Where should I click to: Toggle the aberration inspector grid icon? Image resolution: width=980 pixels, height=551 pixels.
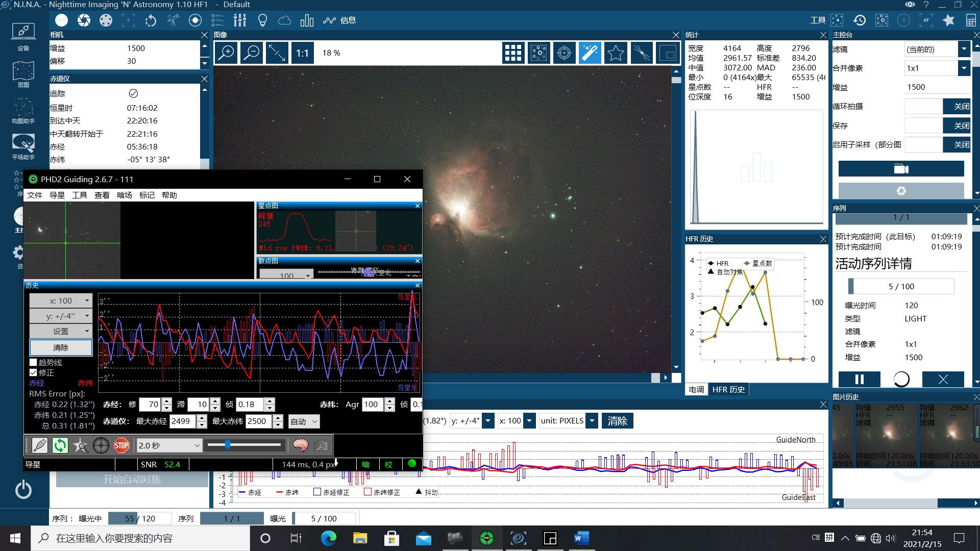pos(513,53)
